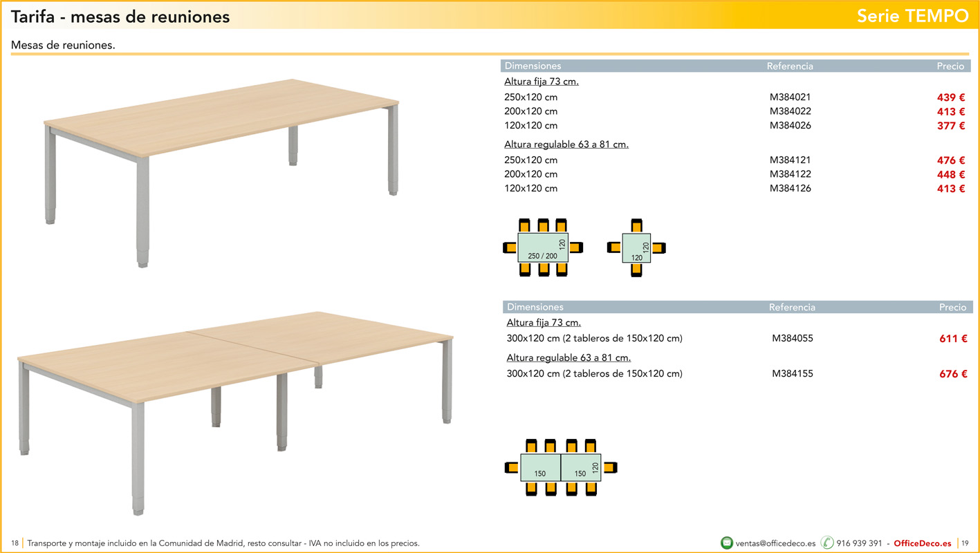Open the ventas@officedeco.es email link
The image size is (980, 553).
[x=776, y=543]
